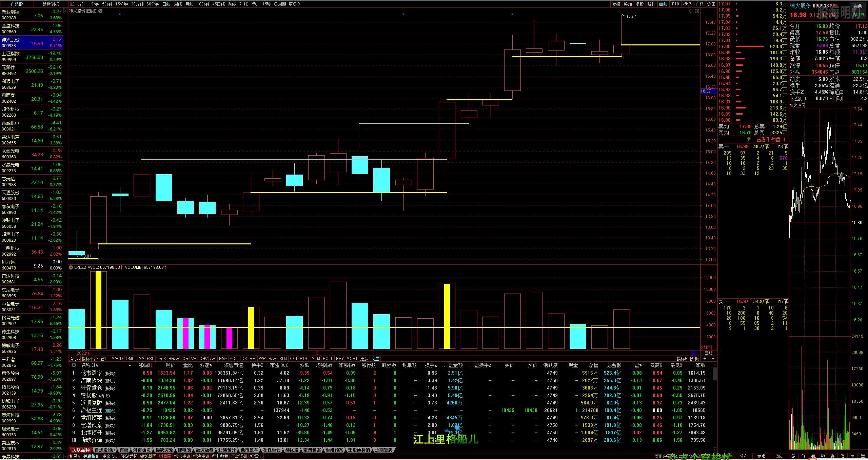The width and height of the screenshot is (868, 460).
Task: Open the 窗口 indicator window option
Action: [105, 359]
